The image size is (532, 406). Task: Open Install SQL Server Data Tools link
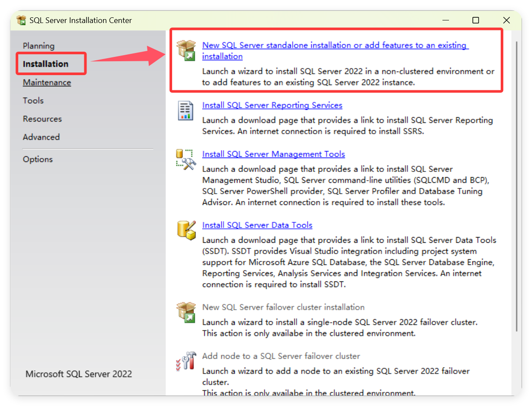(257, 225)
